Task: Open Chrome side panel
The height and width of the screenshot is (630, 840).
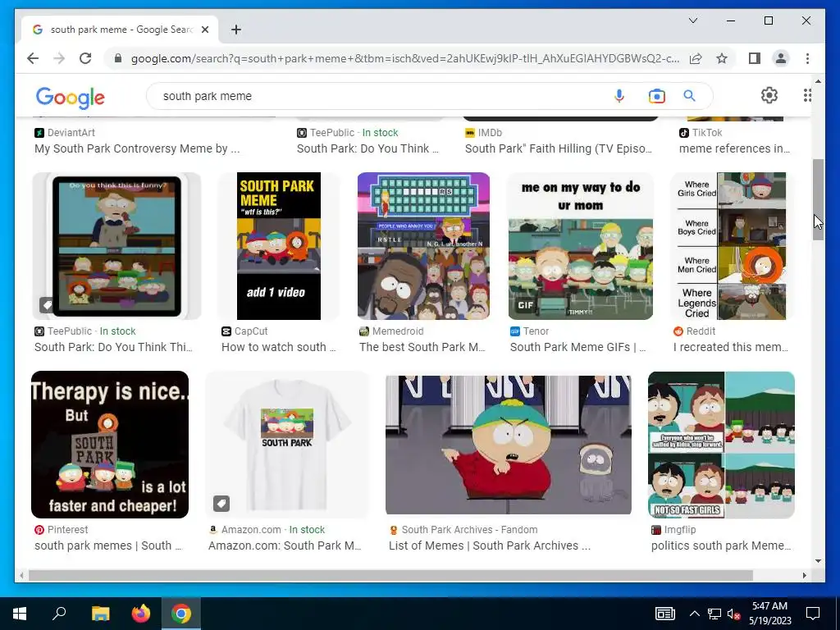Action: tap(755, 58)
